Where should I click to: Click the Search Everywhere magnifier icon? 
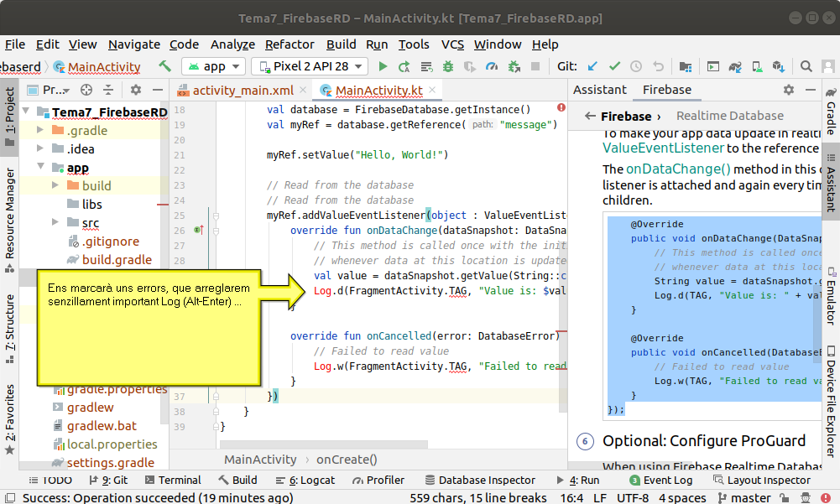click(806, 66)
